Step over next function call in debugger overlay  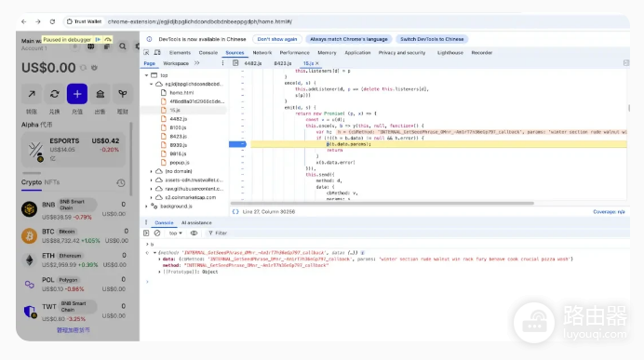click(108, 39)
